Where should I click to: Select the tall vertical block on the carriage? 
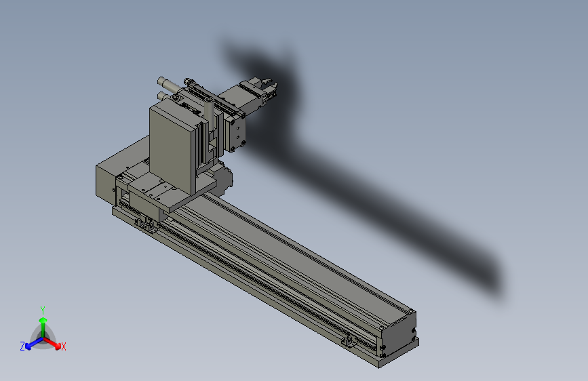pos(173,148)
